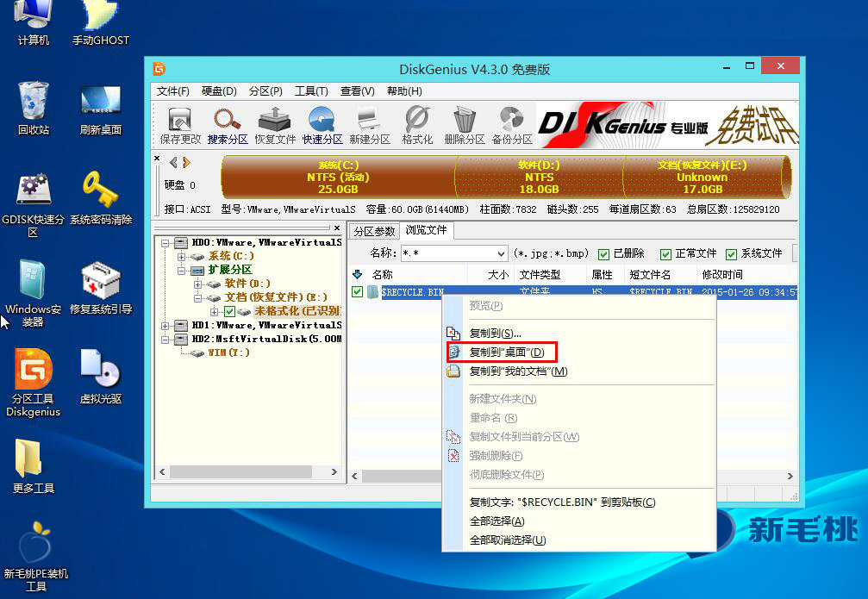Choose 全部取消选择(U) in the context menu
The image size is (868, 599).
tap(579, 540)
